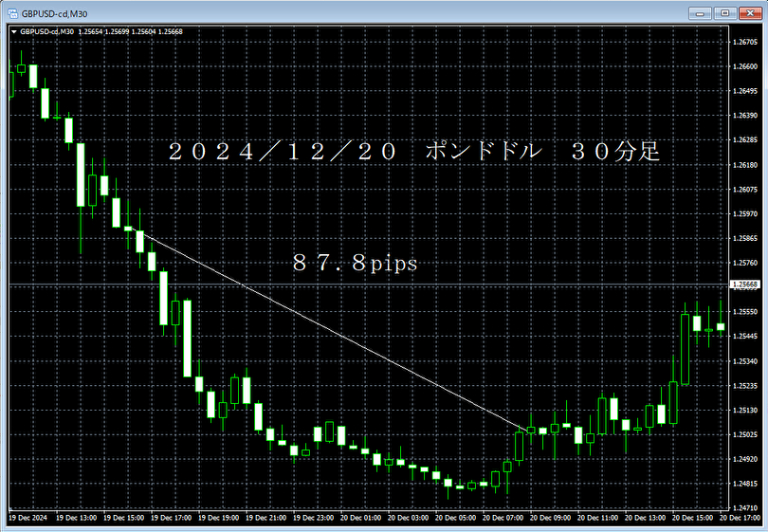Image resolution: width=768 pixels, height=532 pixels.
Task: Click the 20 Dec 07:00 time label
Action: [x=503, y=518]
